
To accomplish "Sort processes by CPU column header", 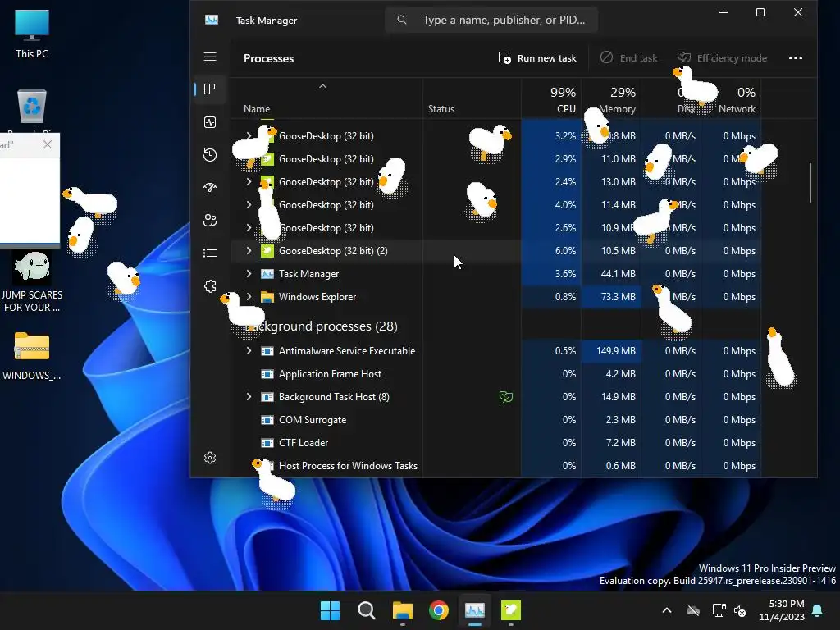I will pyautogui.click(x=551, y=99).
